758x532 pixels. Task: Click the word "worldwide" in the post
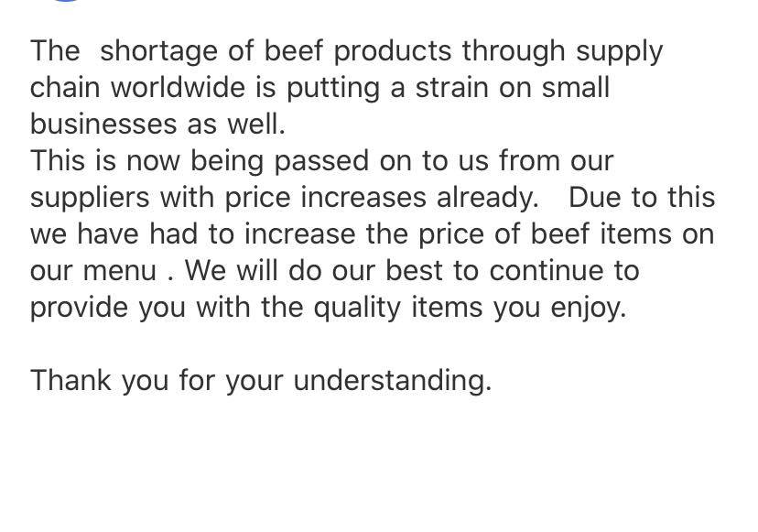(x=179, y=88)
